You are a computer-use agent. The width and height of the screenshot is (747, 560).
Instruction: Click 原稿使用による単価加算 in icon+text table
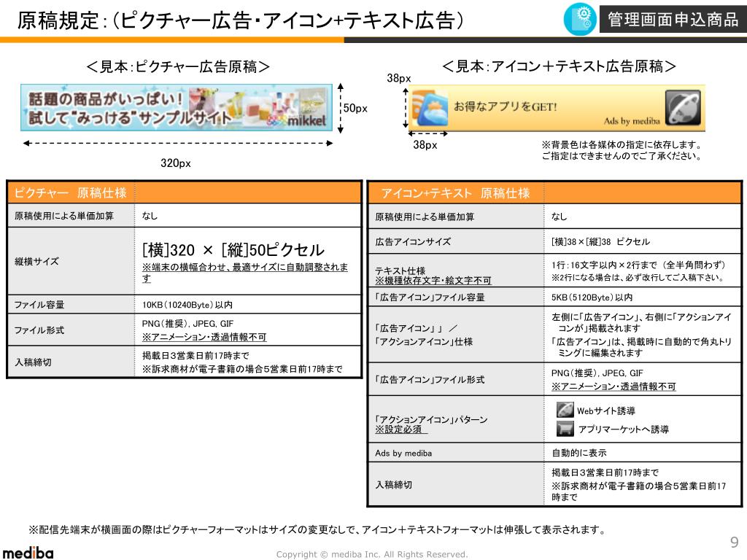click(x=425, y=217)
